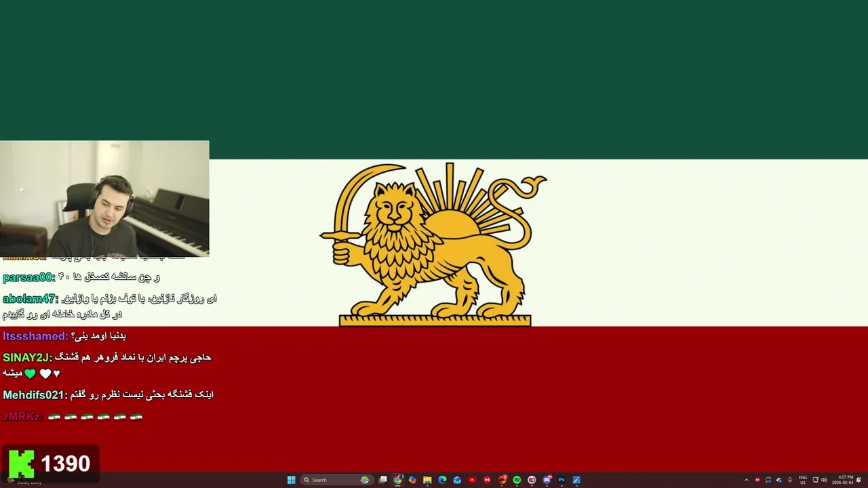Open the red M app icon

point(487,480)
